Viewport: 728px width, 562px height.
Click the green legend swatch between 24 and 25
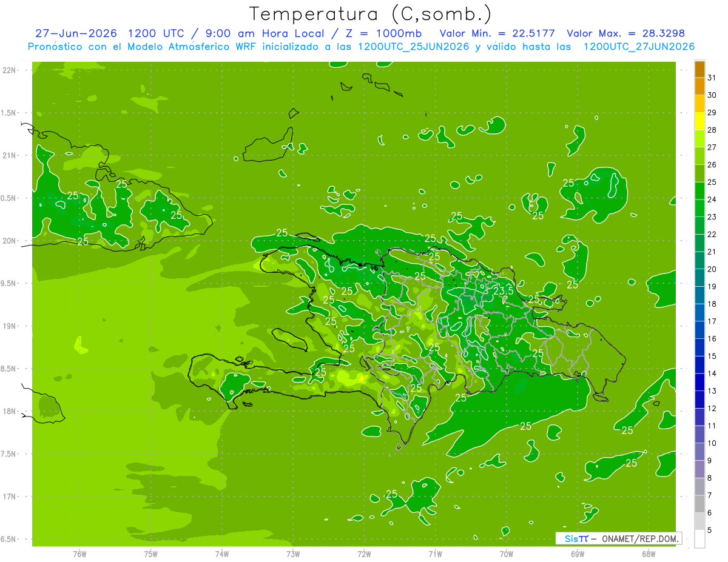point(699,190)
